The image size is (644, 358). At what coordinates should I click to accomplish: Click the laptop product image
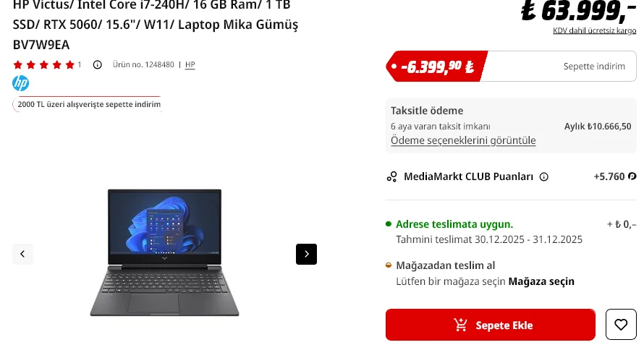pos(164,252)
